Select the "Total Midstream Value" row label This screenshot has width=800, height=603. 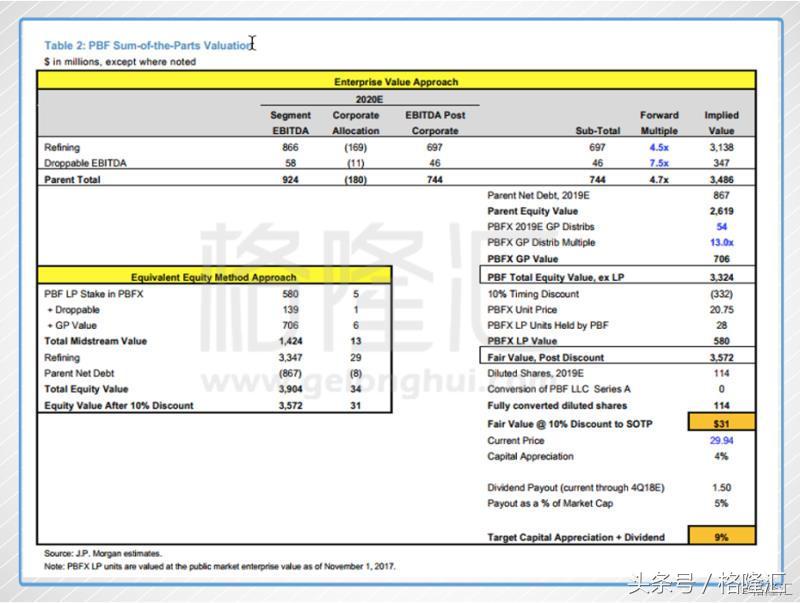[x=95, y=341]
